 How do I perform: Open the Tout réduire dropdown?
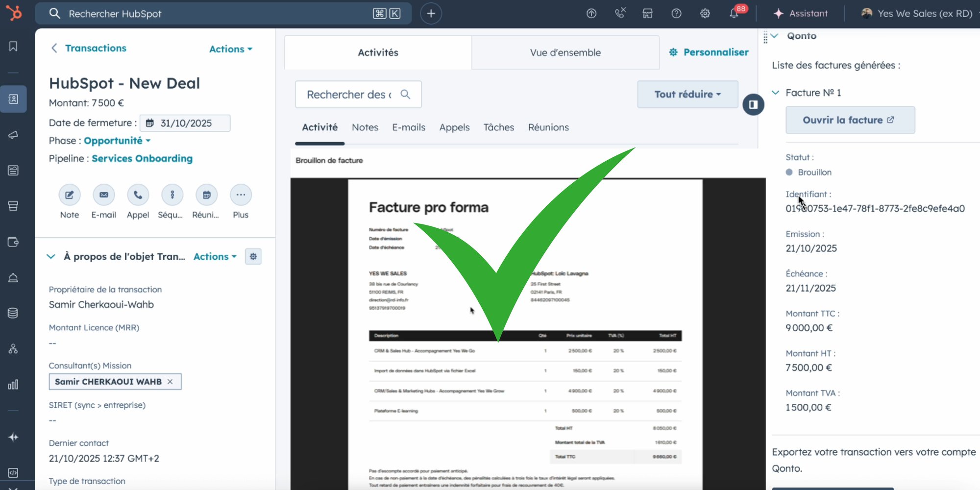coord(687,94)
